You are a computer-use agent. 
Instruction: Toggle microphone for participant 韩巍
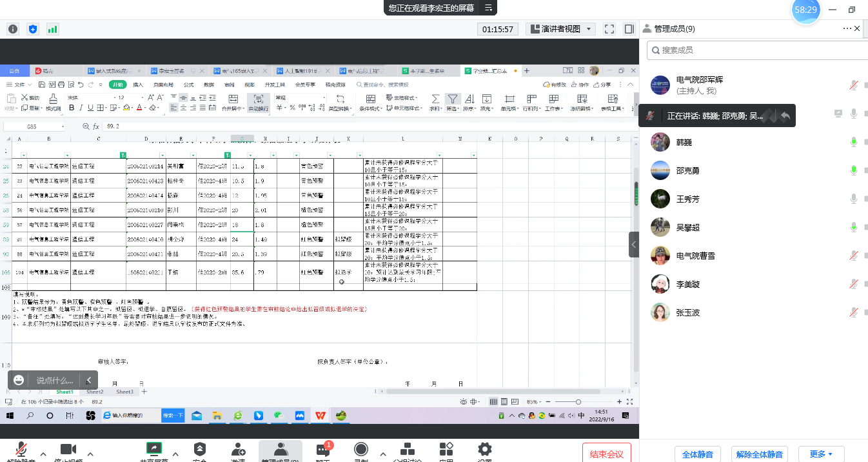[854, 142]
